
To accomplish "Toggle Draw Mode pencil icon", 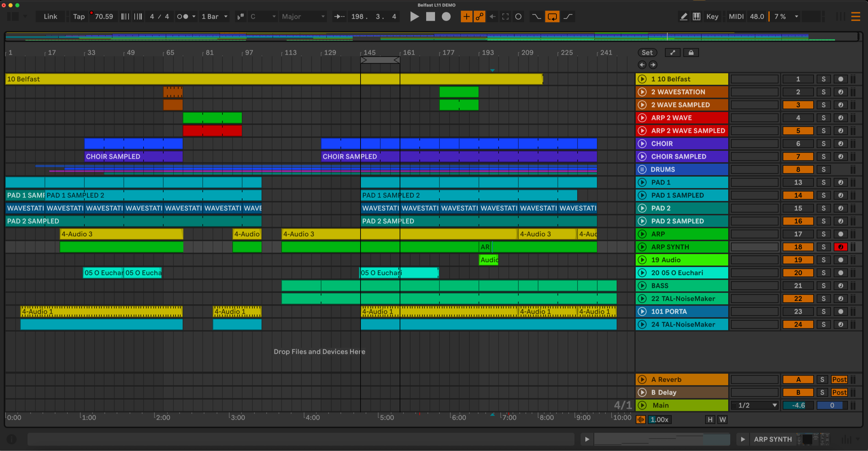I will coord(683,17).
